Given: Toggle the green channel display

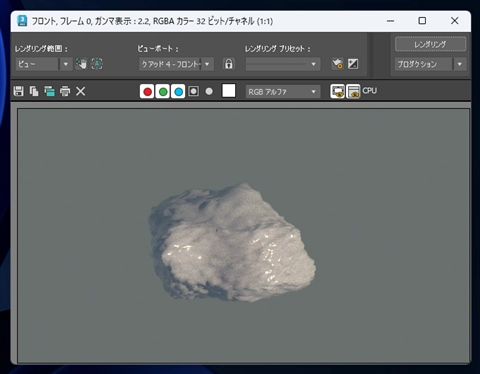Looking at the screenshot, I should click(x=163, y=91).
